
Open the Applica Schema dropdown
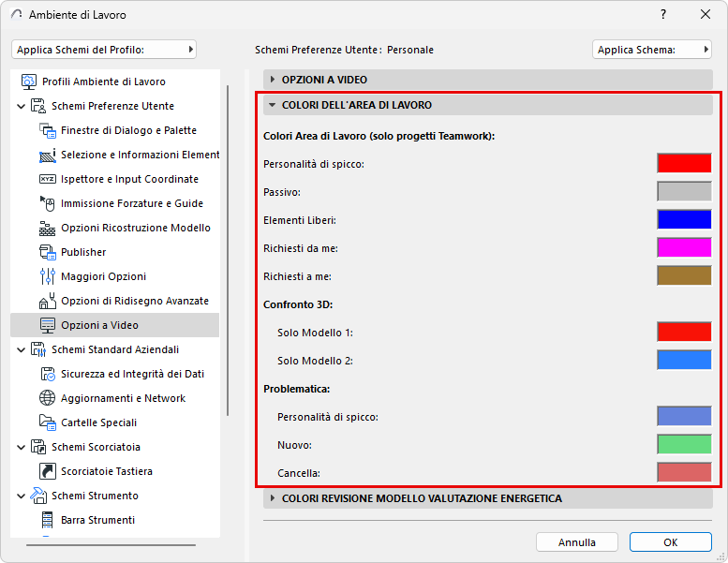[652, 50]
